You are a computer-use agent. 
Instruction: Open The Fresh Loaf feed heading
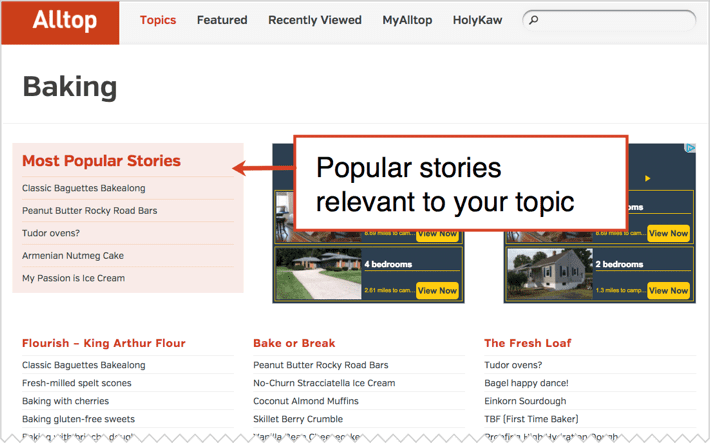point(528,343)
